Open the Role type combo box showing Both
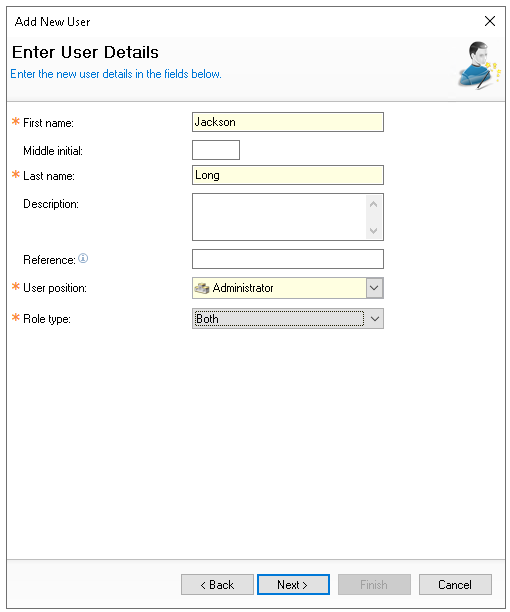510x612 pixels. tap(288, 319)
